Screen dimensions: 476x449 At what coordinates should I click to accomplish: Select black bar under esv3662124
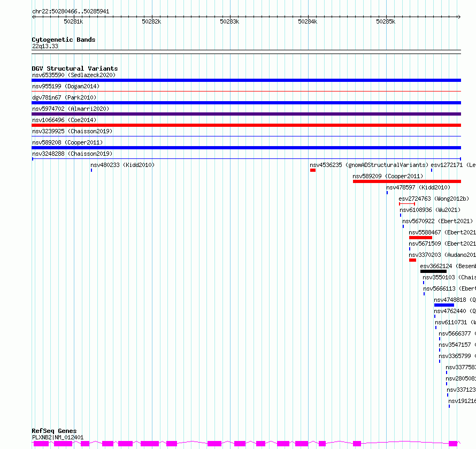[434, 271]
